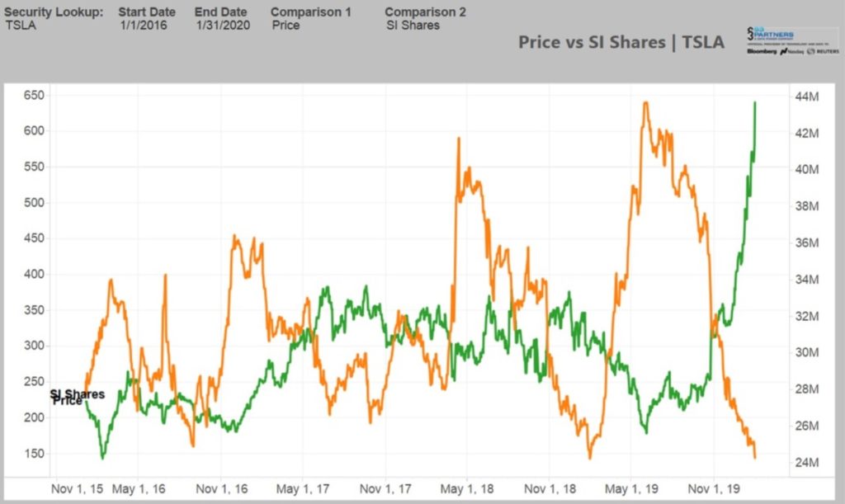Click the 200 tick on the price axis
Screen dimensions: 845x504
coord(34,417)
